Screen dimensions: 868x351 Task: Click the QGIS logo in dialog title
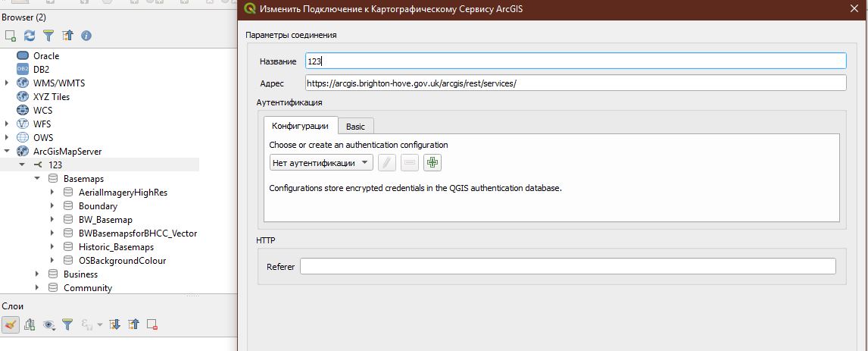[250, 9]
